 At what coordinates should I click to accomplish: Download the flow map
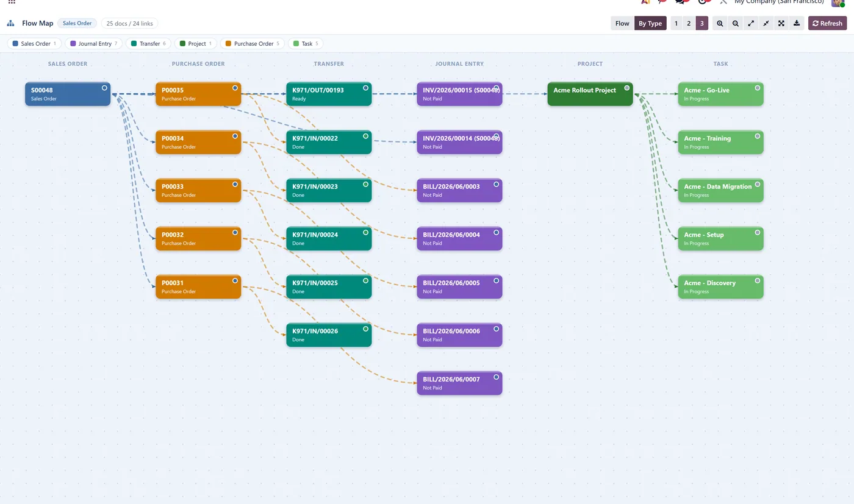(796, 23)
